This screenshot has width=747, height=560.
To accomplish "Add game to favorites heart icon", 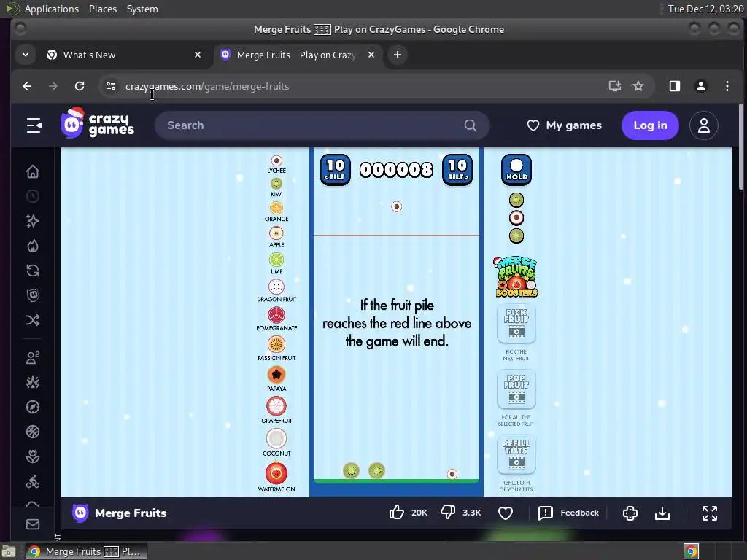I will point(506,513).
